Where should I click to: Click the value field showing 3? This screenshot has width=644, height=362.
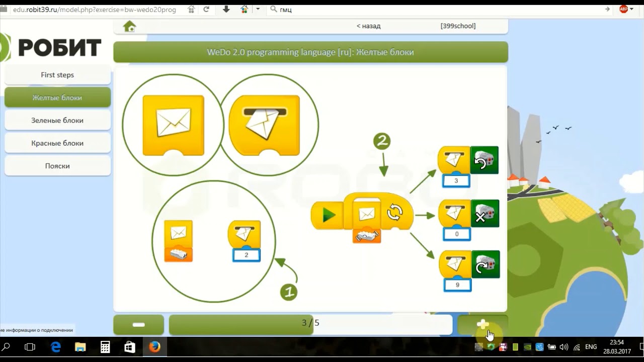point(456,180)
